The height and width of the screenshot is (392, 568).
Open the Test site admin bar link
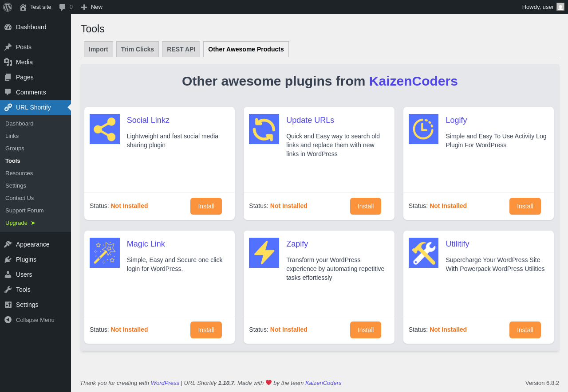coord(35,7)
